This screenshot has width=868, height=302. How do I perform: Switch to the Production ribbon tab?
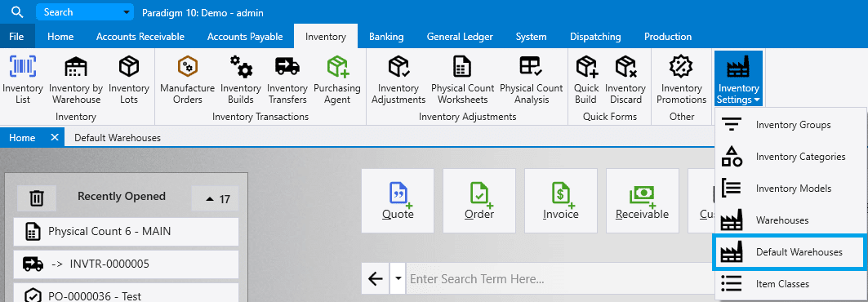click(668, 37)
